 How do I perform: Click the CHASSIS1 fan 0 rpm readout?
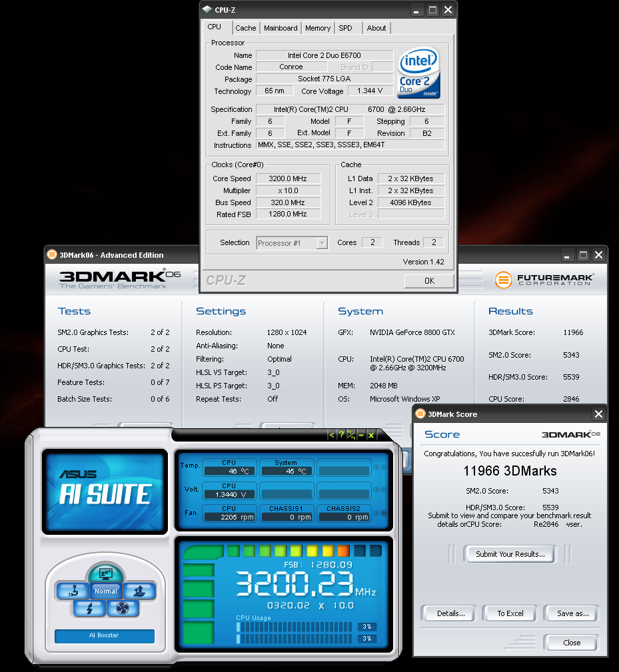(x=287, y=517)
